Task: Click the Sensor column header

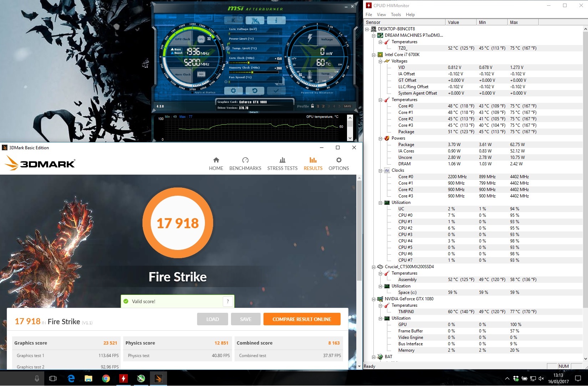Action: tap(404, 22)
